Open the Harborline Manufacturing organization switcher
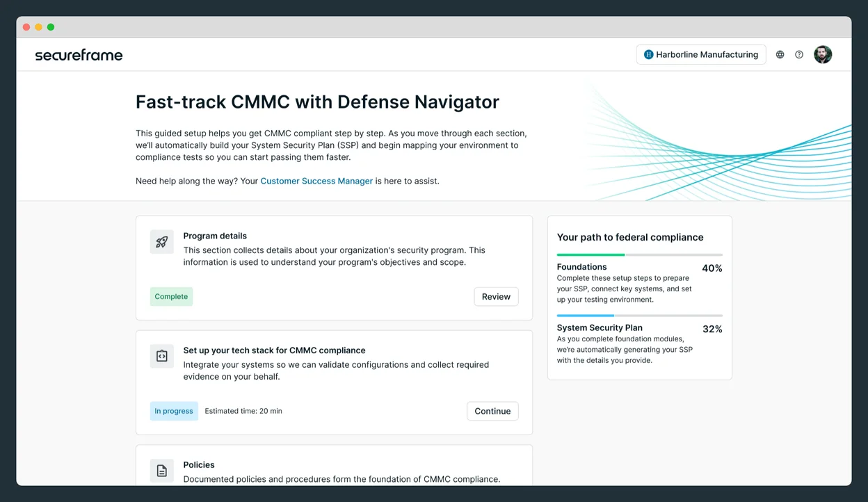Image resolution: width=868 pixels, height=502 pixels. (701, 54)
